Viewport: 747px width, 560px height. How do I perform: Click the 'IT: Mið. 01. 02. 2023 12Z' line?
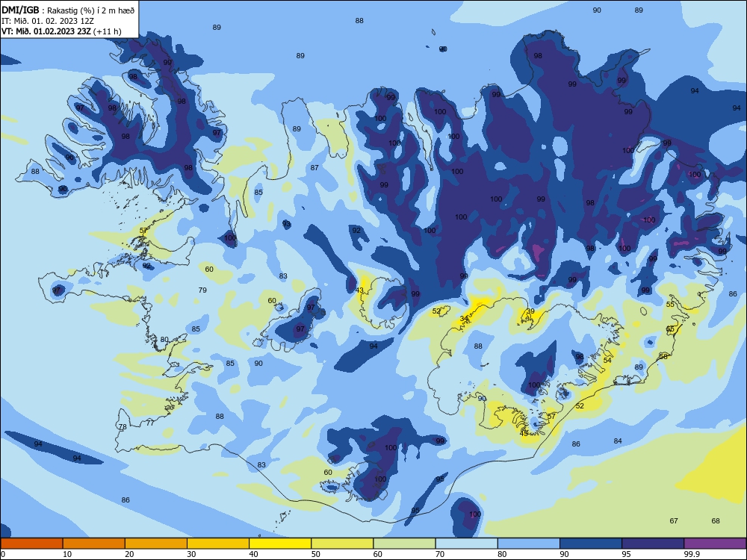point(48,21)
